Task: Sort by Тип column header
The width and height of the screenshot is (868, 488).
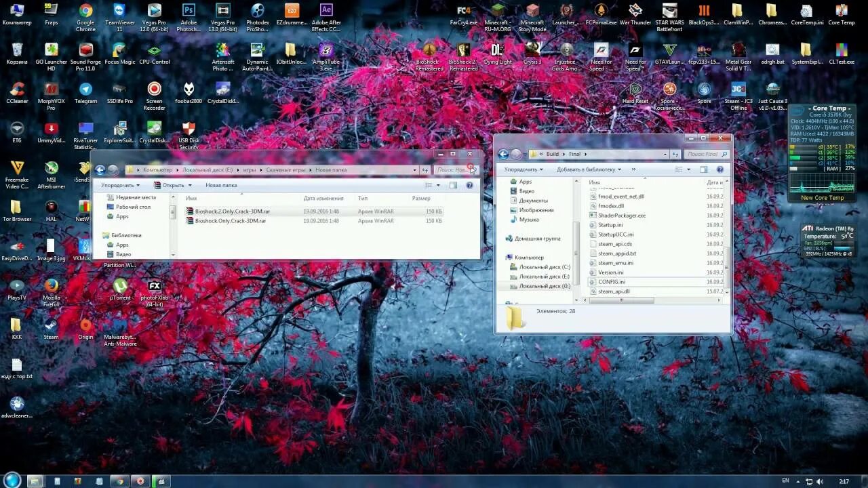Action: (363, 199)
